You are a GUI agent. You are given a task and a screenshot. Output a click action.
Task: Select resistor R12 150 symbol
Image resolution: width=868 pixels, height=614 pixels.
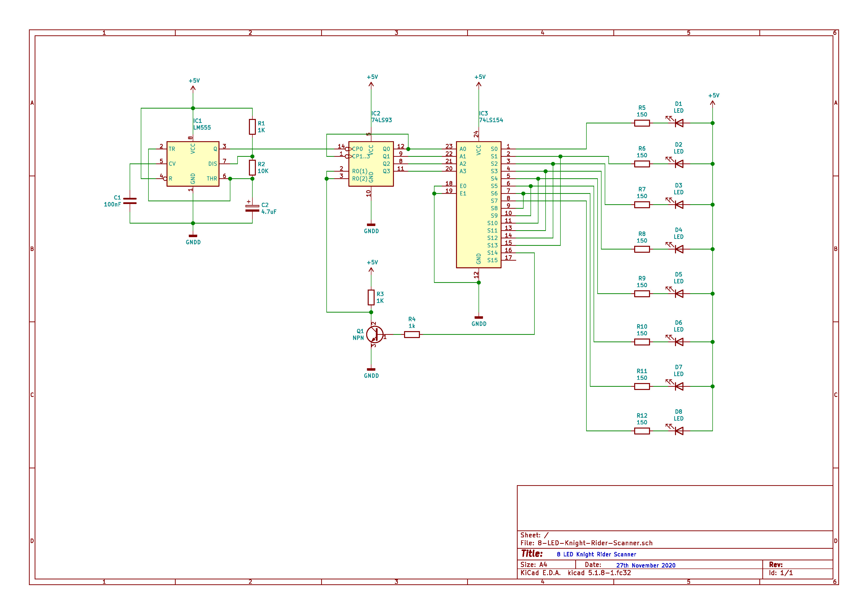pos(642,431)
